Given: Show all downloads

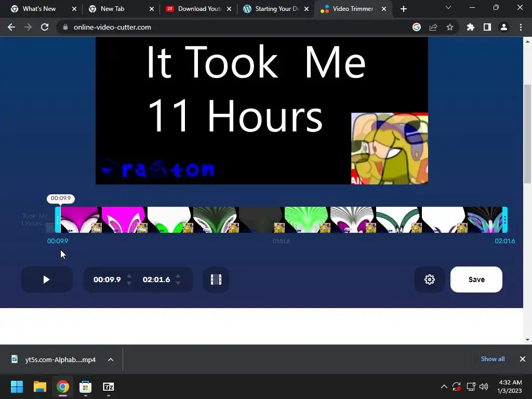Looking at the screenshot, I should 493,359.
